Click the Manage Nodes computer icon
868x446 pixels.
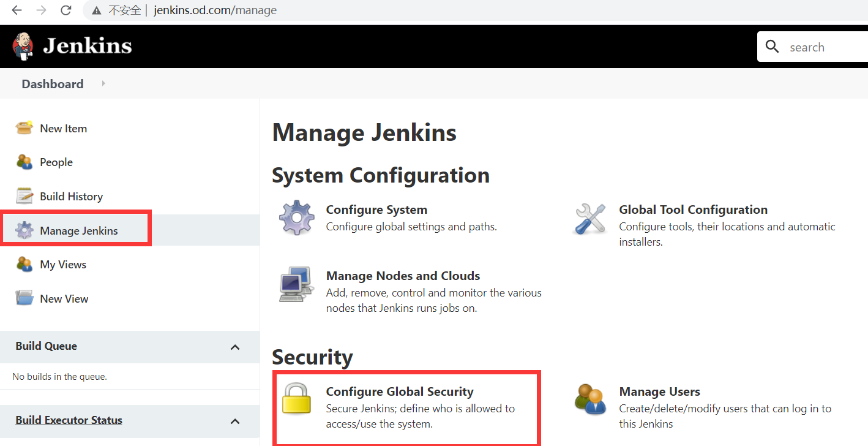(x=296, y=284)
